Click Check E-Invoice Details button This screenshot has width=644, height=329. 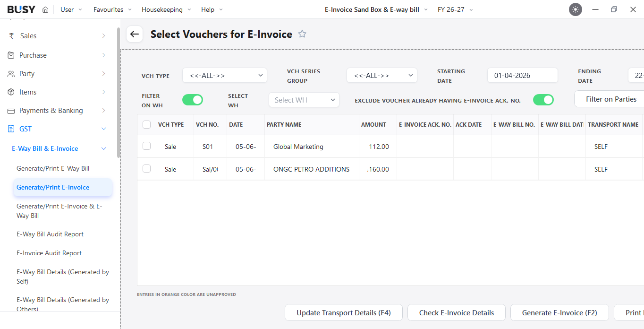click(x=457, y=312)
